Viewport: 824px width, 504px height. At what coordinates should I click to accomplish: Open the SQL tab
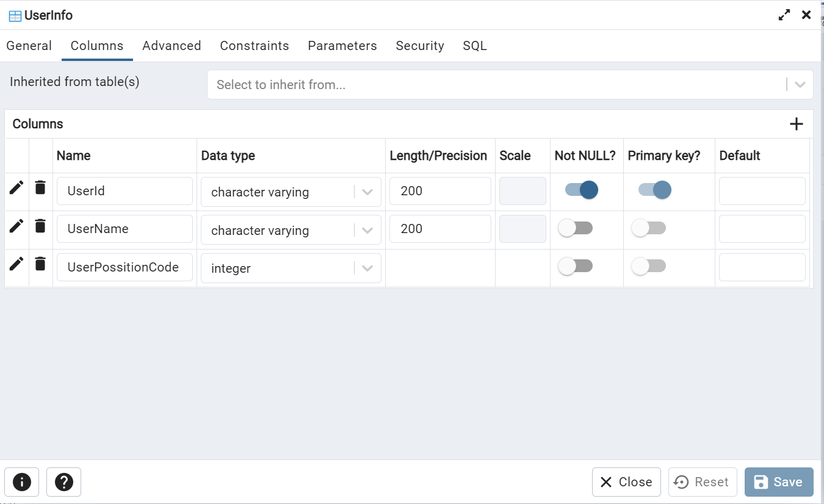[x=475, y=46]
